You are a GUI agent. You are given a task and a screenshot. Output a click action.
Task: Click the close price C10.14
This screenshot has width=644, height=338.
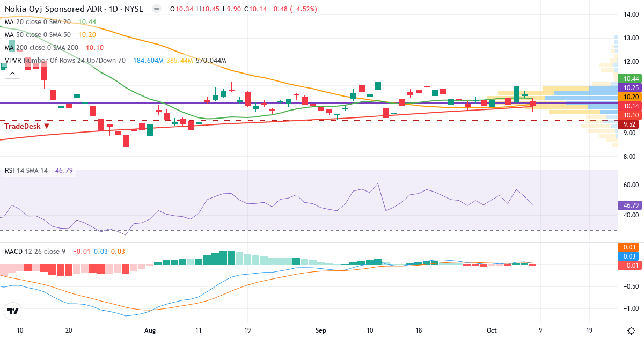(x=255, y=9)
